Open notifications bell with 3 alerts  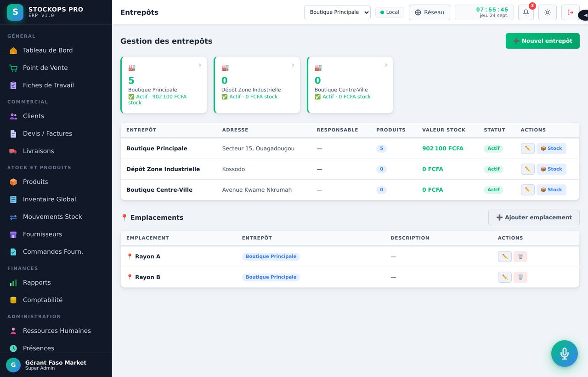pos(526,12)
